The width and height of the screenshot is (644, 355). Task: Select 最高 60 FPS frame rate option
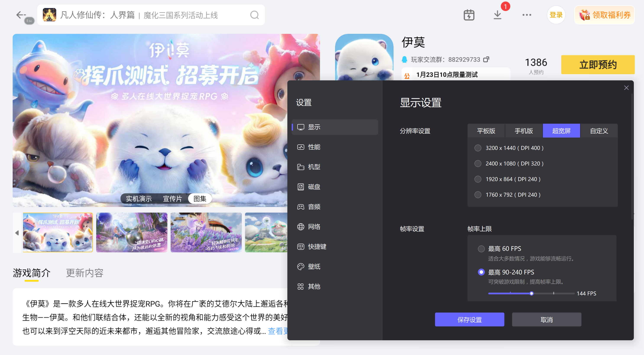coord(481,249)
